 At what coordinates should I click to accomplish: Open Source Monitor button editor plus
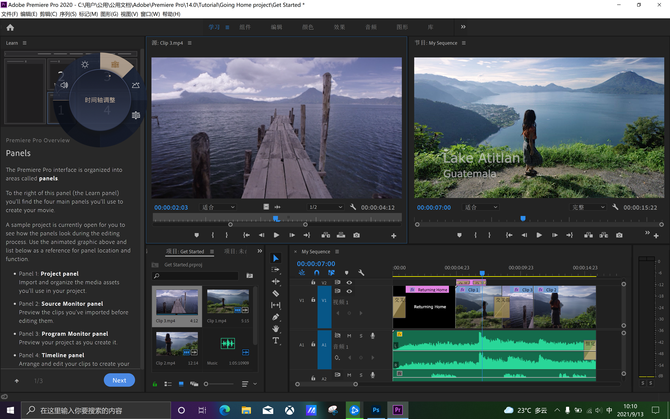coord(394,236)
